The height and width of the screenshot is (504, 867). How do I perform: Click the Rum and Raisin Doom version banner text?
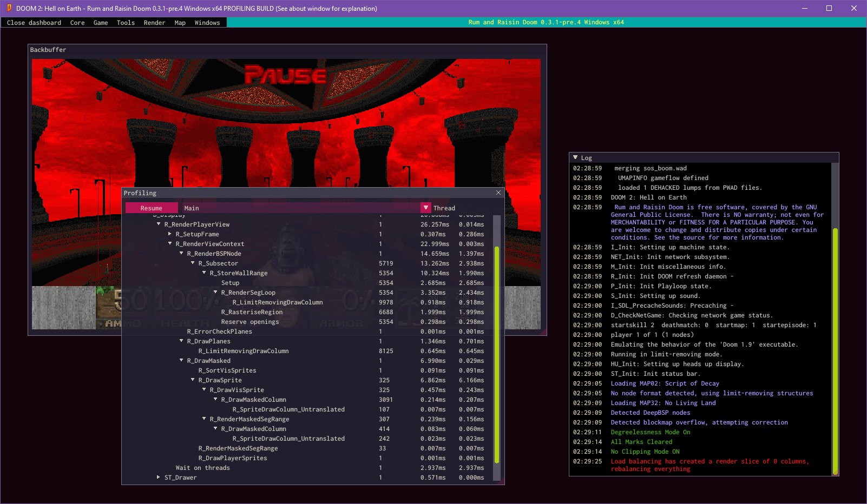(x=546, y=22)
